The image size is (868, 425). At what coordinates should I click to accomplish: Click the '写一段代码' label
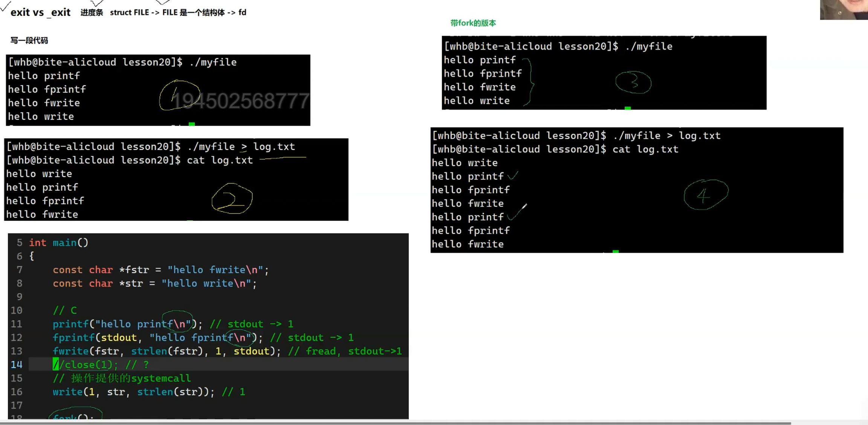click(x=29, y=40)
